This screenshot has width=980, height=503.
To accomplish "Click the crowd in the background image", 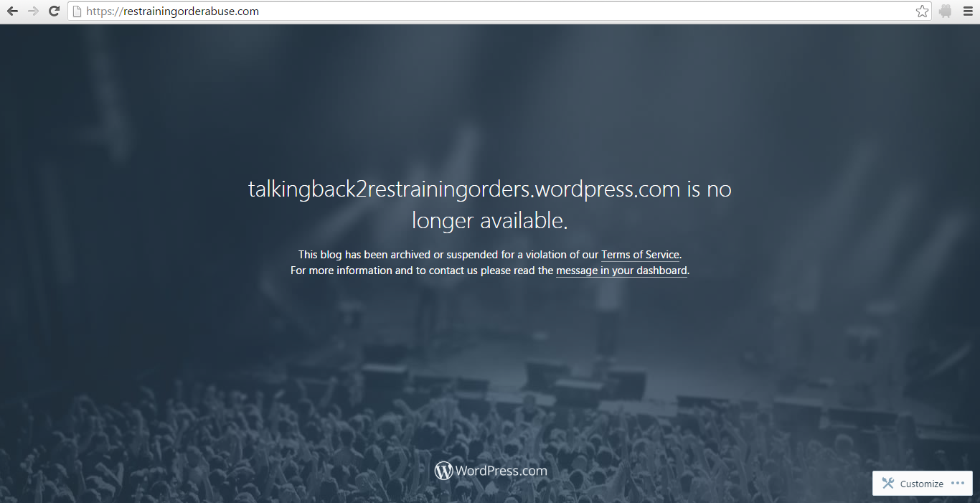I will tap(215, 445).
